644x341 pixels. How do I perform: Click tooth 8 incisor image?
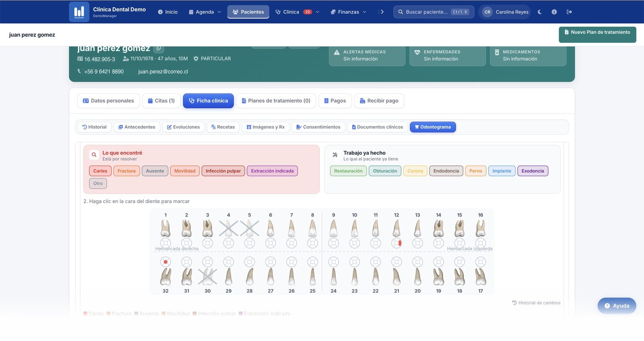click(312, 228)
